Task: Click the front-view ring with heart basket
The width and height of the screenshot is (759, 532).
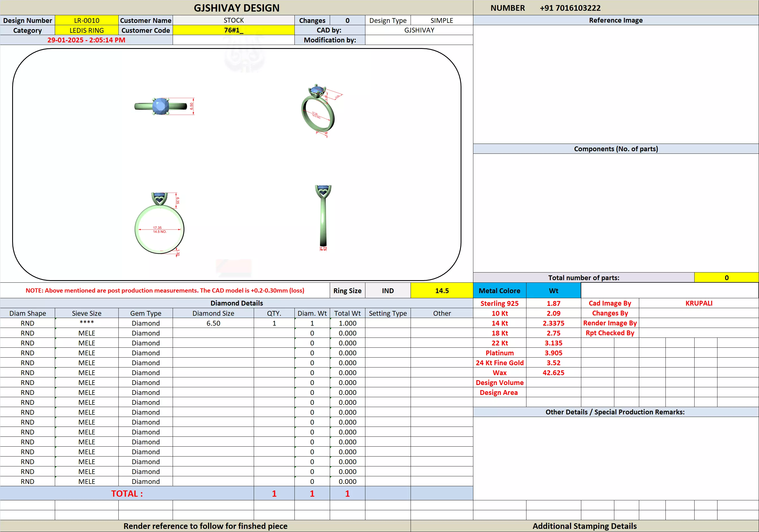Action: click(160, 224)
